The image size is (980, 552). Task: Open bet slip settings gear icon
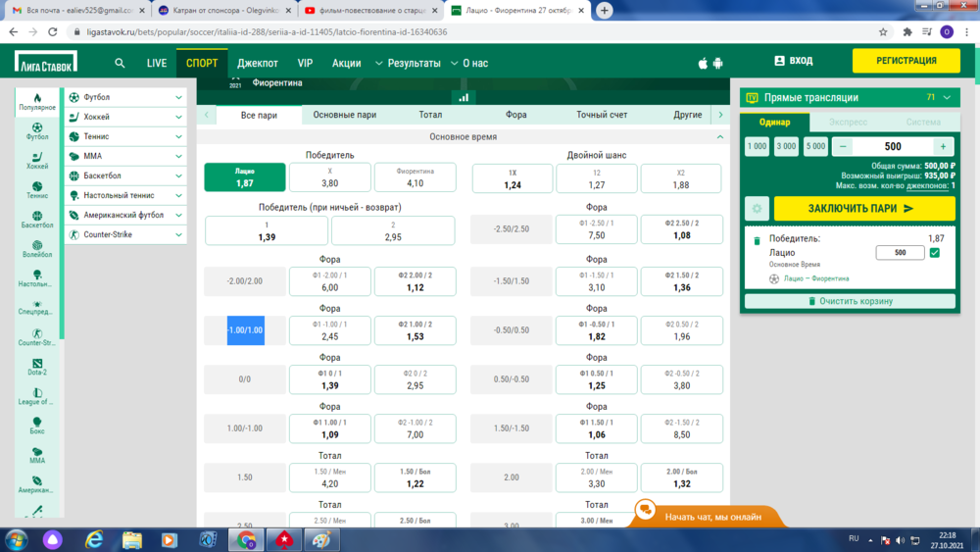757,209
